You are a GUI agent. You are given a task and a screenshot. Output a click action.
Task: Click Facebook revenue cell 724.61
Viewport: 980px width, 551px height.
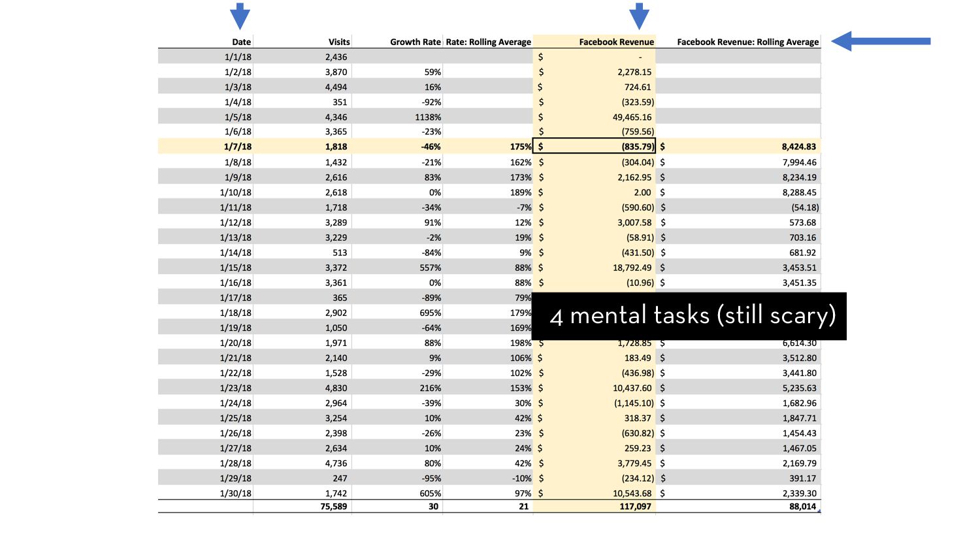[638, 87]
